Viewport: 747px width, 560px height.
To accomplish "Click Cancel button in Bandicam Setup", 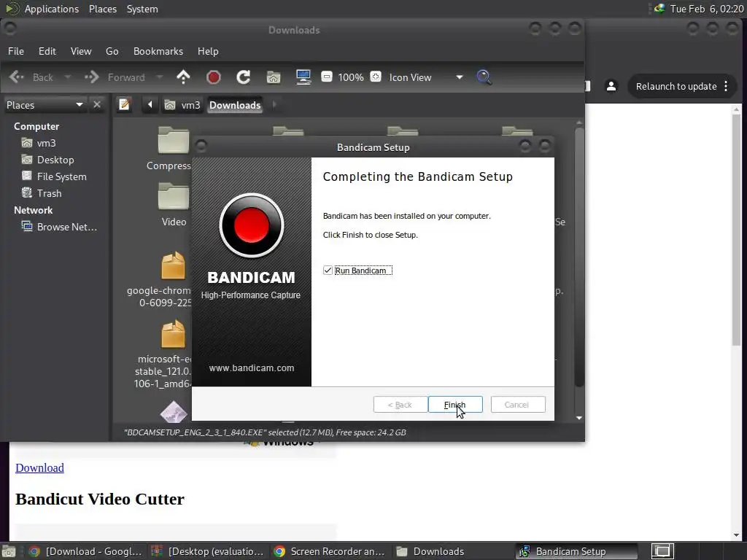I will [518, 404].
